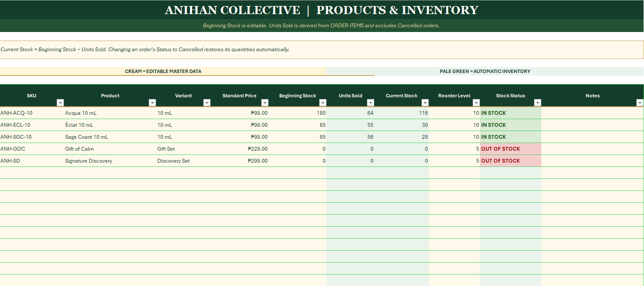Open the SKU column filter dropdown
Screen dimensions: 644x286
coord(60,102)
